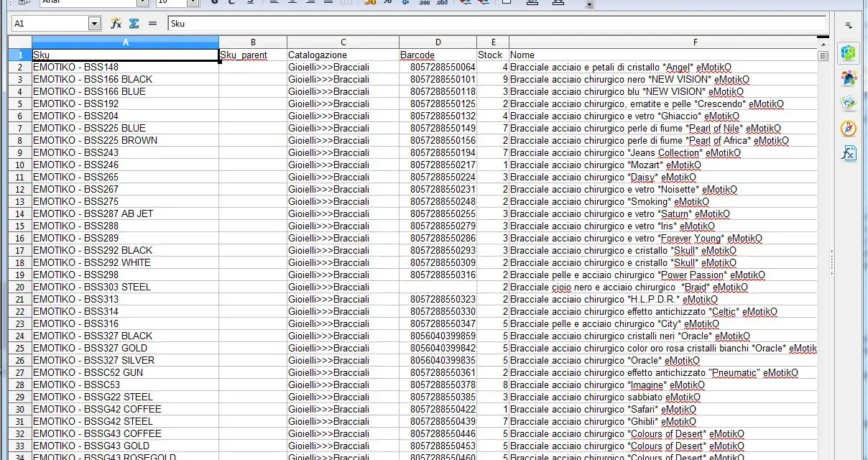Select row 20 header

(x=21, y=287)
